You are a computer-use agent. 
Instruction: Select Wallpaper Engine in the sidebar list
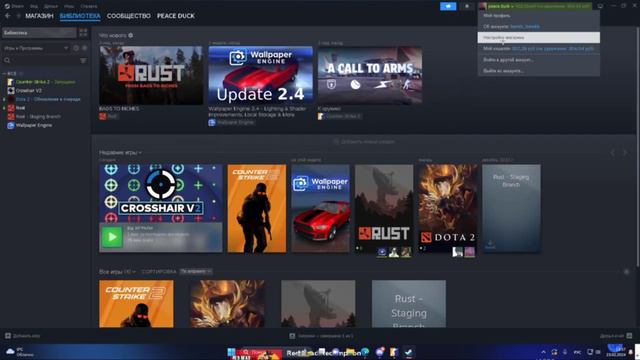pyautogui.click(x=30, y=125)
